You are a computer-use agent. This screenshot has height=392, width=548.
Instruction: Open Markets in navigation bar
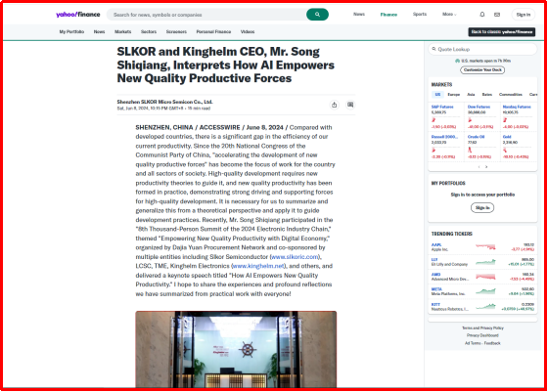[123, 31]
